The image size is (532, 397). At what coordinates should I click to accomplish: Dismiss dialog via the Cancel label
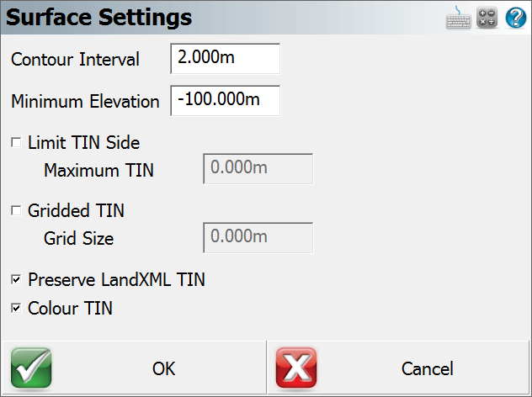pyautogui.click(x=427, y=368)
